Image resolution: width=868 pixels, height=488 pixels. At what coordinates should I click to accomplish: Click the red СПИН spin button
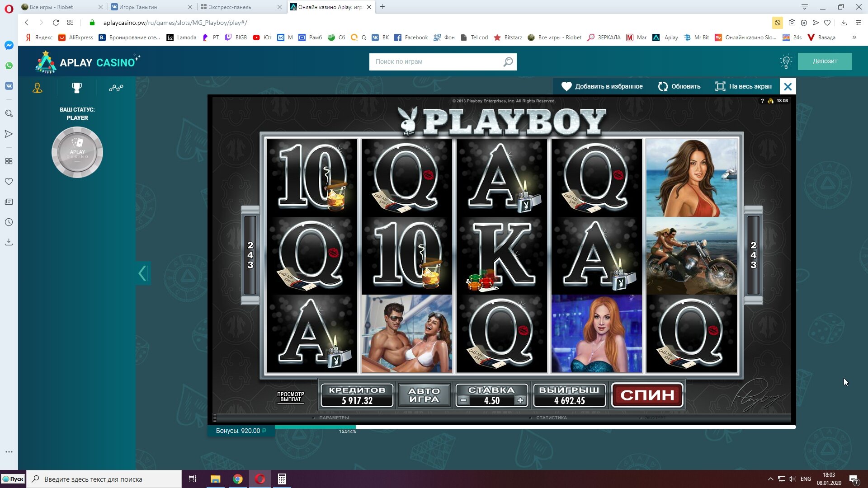[647, 395]
